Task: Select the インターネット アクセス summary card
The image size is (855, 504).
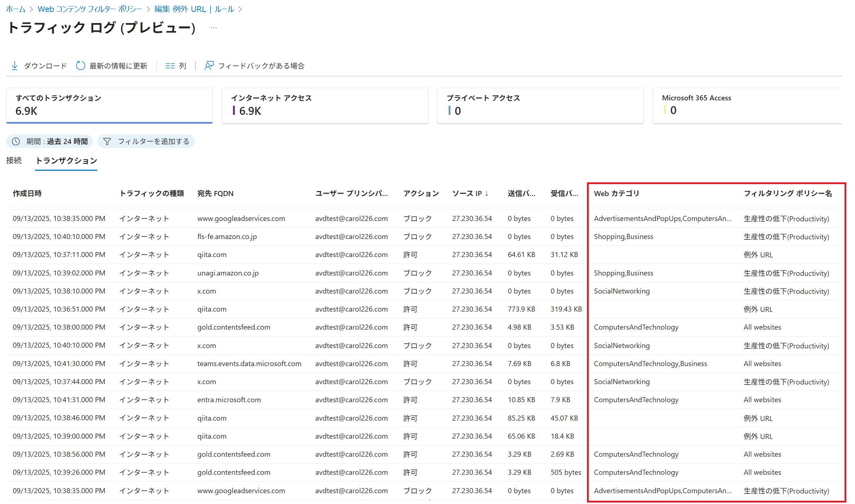Action: [324, 105]
